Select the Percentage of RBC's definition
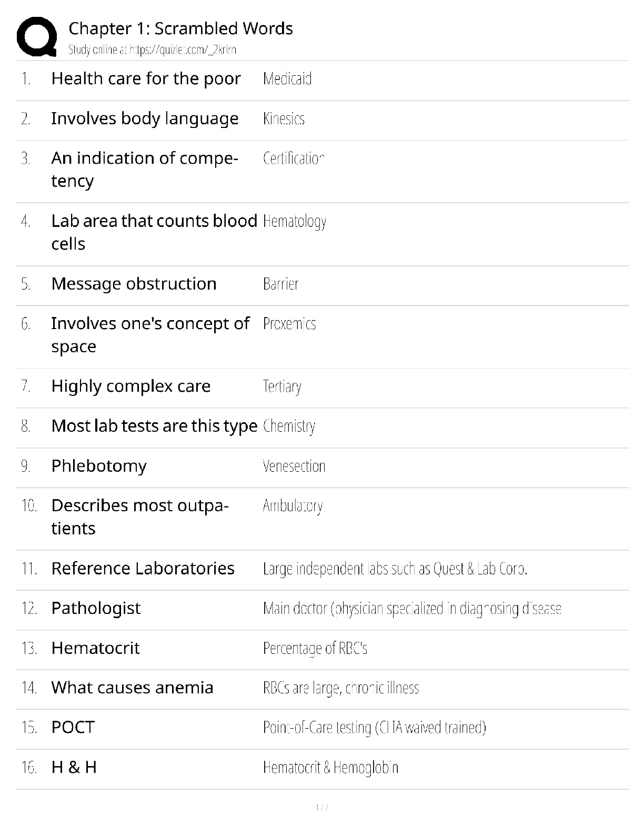Image resolution: width=644 pixels, height=834 pixels. (315, 648)
